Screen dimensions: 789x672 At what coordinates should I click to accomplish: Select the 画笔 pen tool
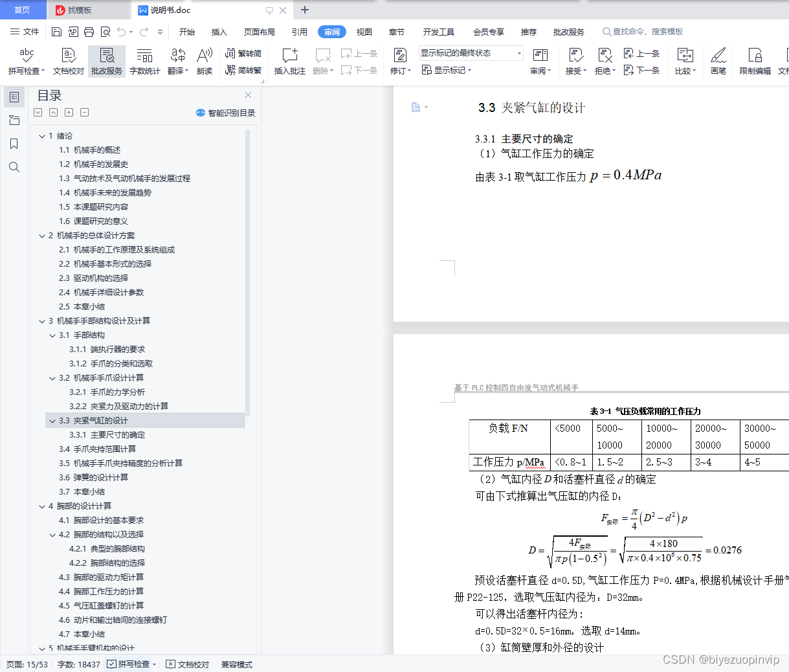click(718, 62)
